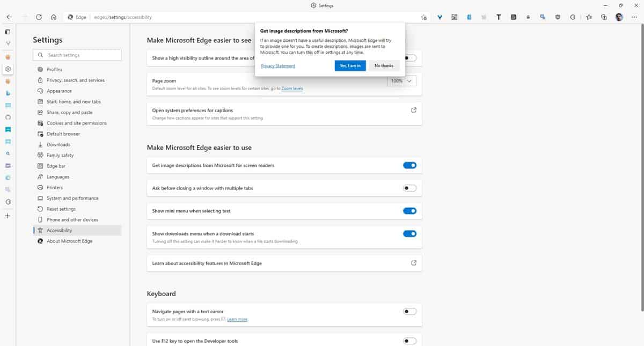
Task: Turn off mini menu when selecting text
Action: (409, 210)
